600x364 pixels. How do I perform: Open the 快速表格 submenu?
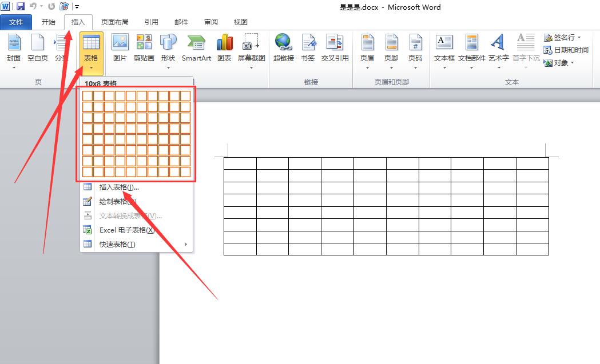(x=136, y=245)
